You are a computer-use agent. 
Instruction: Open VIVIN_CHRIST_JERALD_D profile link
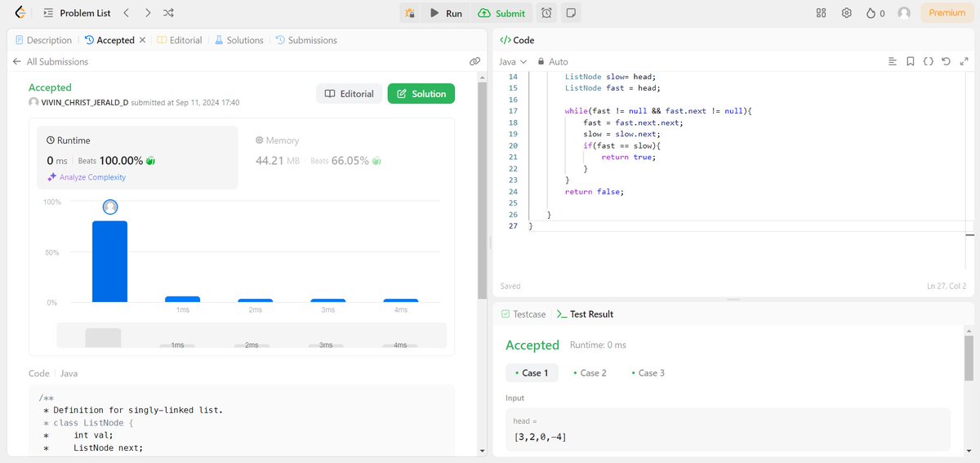coord(84,103)
